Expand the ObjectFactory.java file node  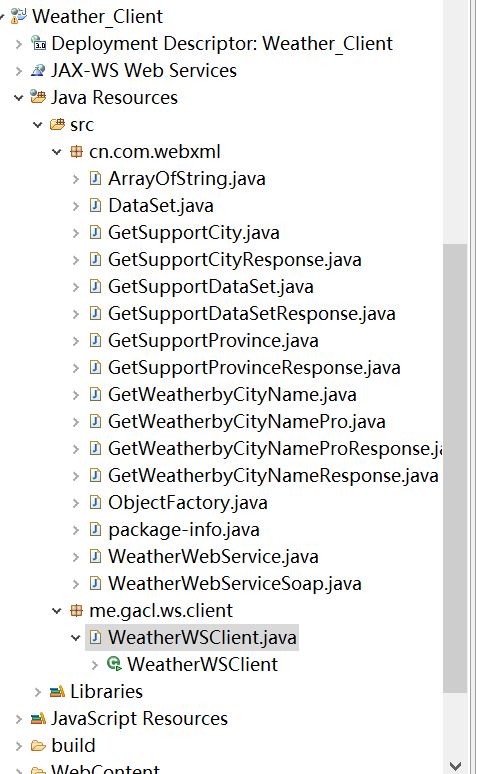tap(76, 503)
